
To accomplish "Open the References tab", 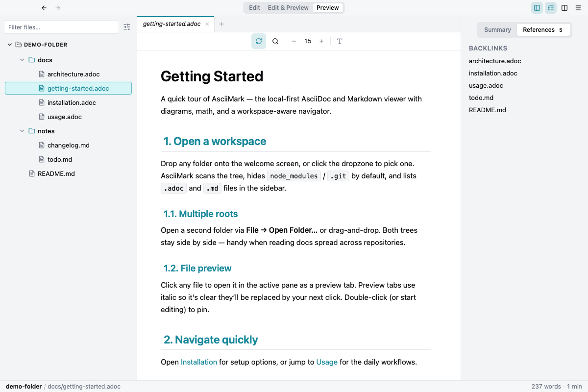I will click(x=543, y=30).
